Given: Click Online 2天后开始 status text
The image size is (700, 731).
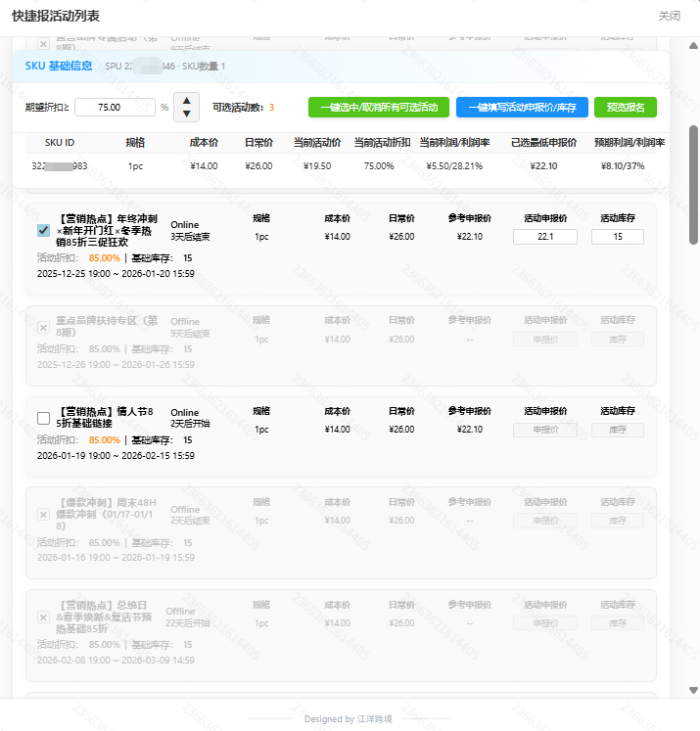Looking at the screenshot, I should [190, 418].
